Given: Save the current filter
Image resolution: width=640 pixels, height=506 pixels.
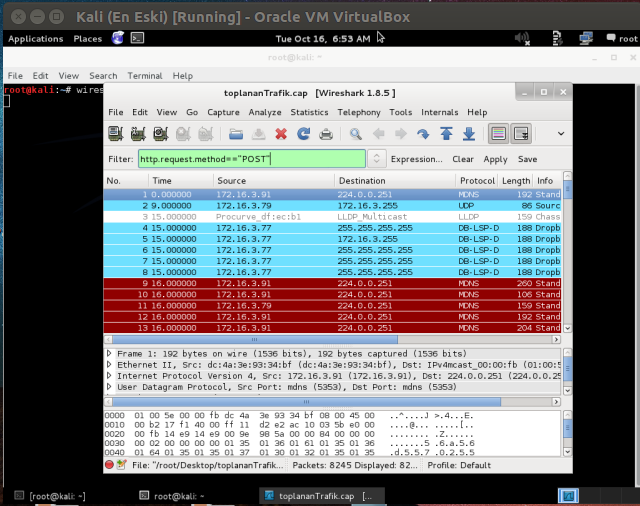Looking at the screenshot, I should click(x=527, y=159).
